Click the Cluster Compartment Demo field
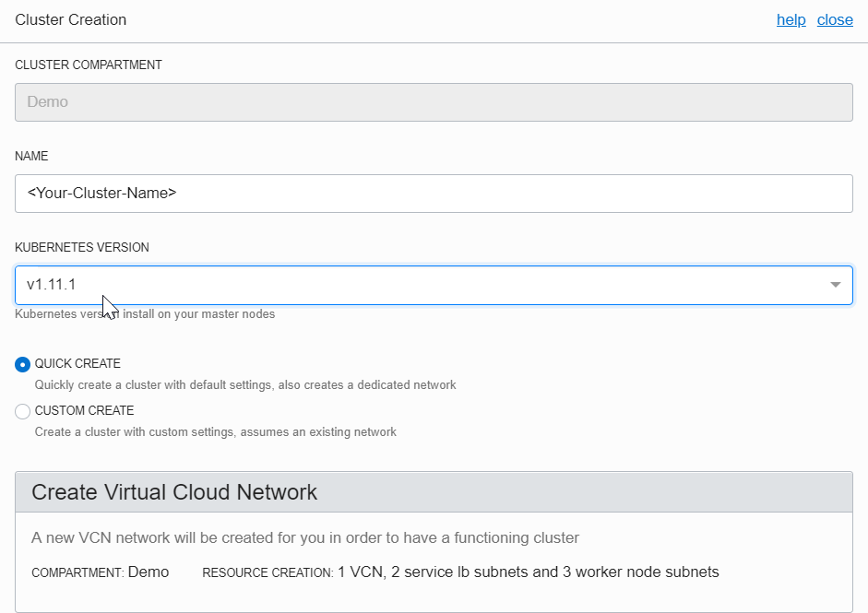Viewport: 868px width, 613px height. tap(434, 102)
